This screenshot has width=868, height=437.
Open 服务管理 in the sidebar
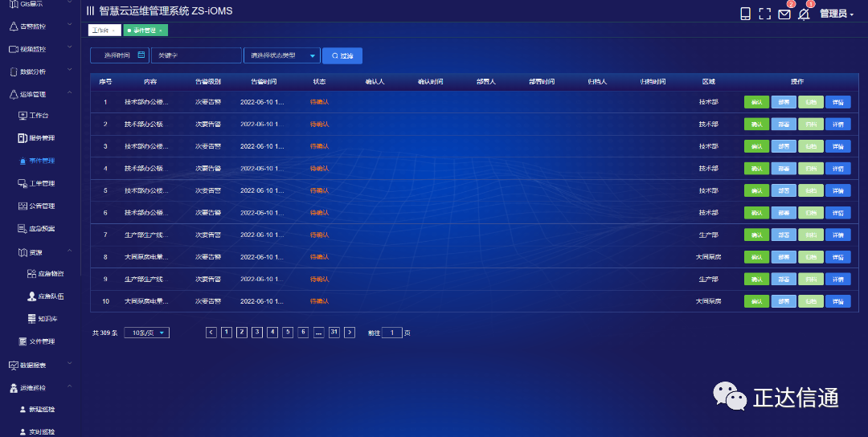pos(36,138)
